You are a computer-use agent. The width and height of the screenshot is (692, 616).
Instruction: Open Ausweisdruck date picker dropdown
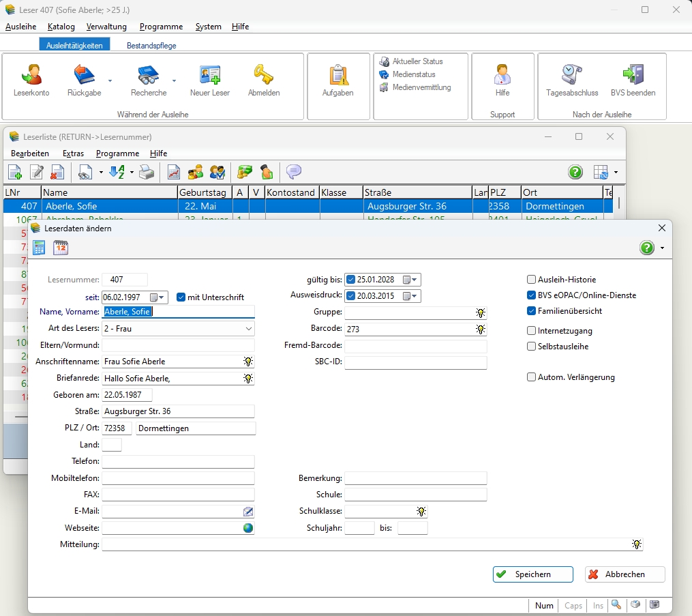pos(410,296)
